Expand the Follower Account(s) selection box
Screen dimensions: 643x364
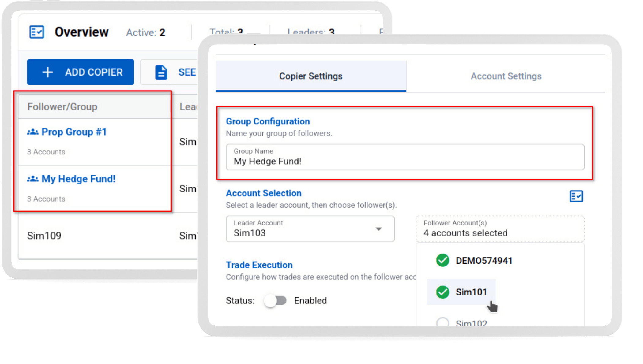coord(500,229)
